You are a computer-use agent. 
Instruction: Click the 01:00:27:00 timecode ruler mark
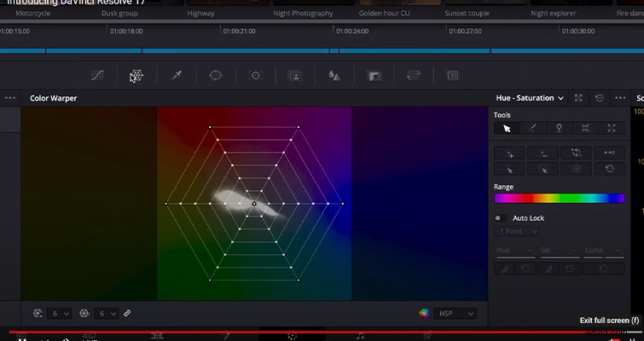point(465,31)
